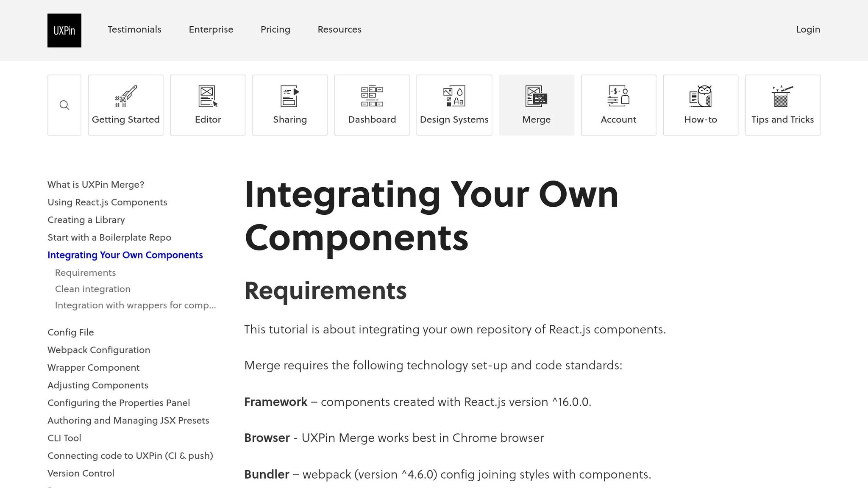Viewport: 868px width, 488px height.
Task: Click the 'Requirements' section heading
Action: point(325,291)
